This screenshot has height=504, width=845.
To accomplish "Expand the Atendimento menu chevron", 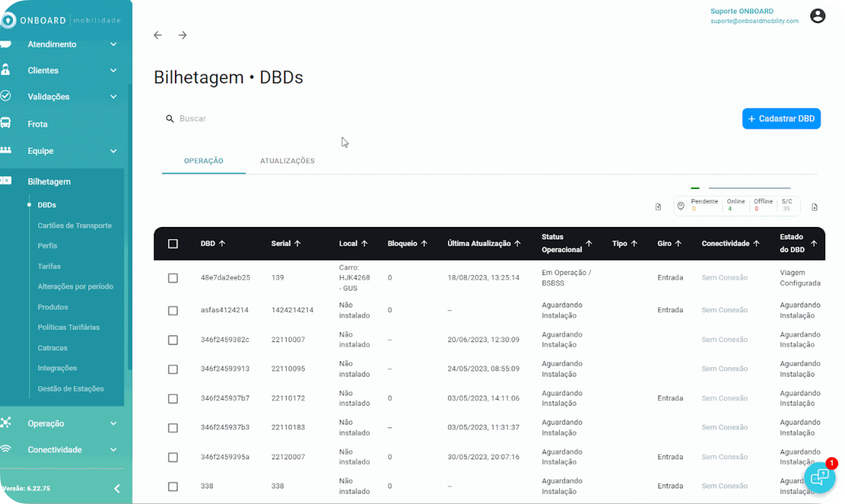I will point(113,44).
